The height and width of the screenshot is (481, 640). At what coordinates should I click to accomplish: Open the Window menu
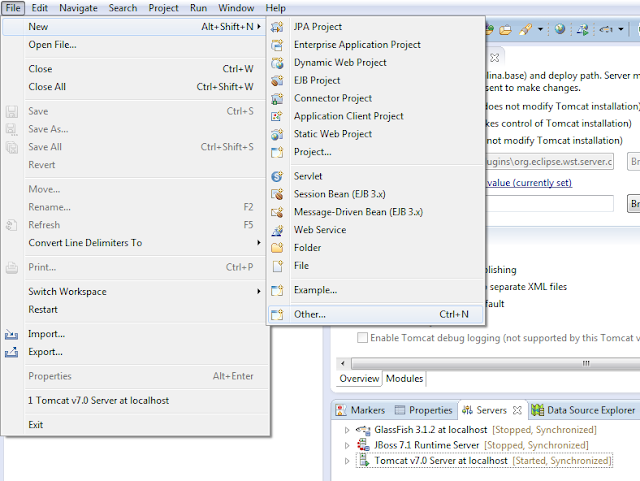coord(236,8)
